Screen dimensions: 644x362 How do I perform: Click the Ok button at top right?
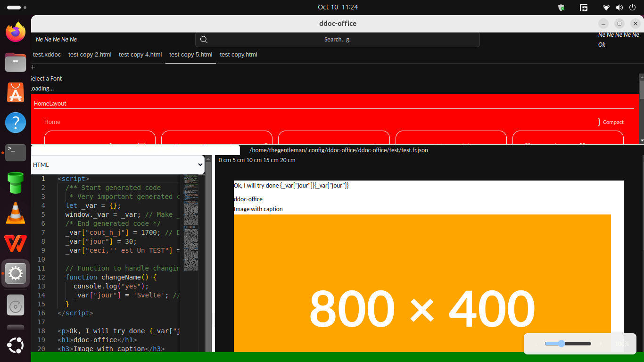click(602, 45)
